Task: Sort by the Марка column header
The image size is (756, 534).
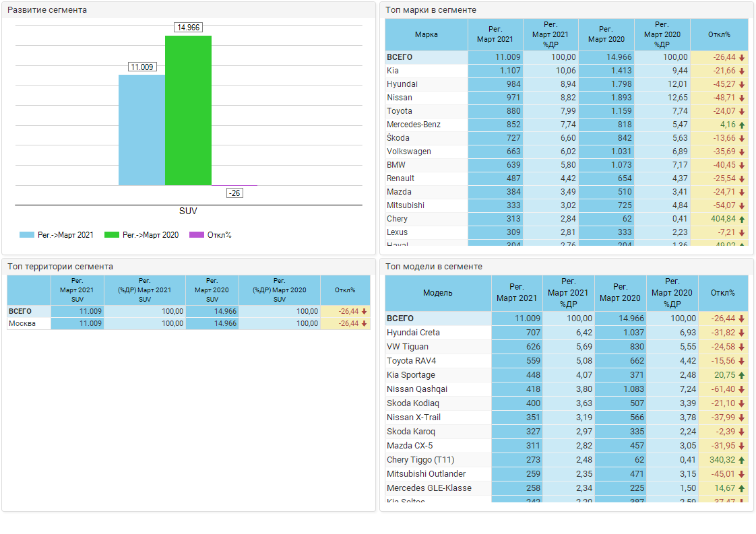Action: click(426, 34)
